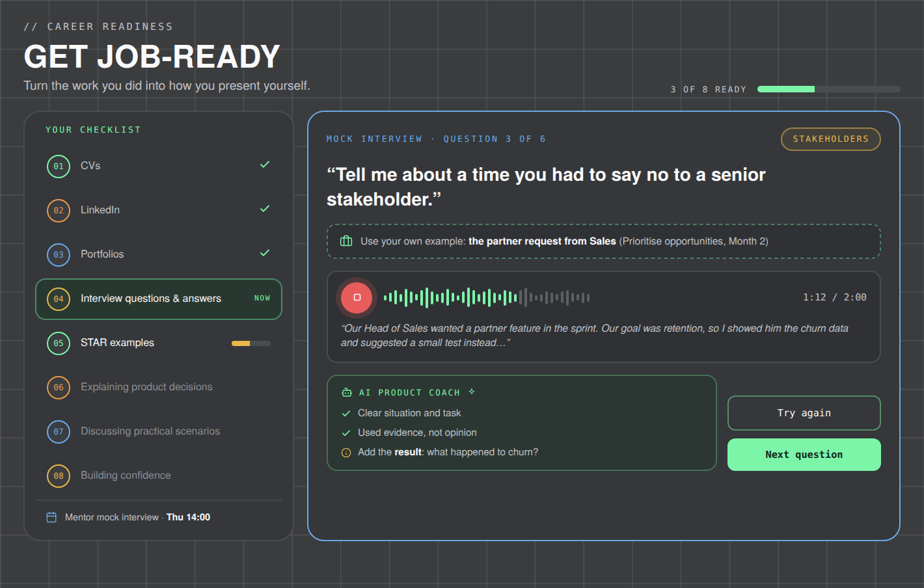Viewport: 924px width, 588px height.
Task: Click the 3 of 8 ready progress bar
Action: (x=828, y=89)
